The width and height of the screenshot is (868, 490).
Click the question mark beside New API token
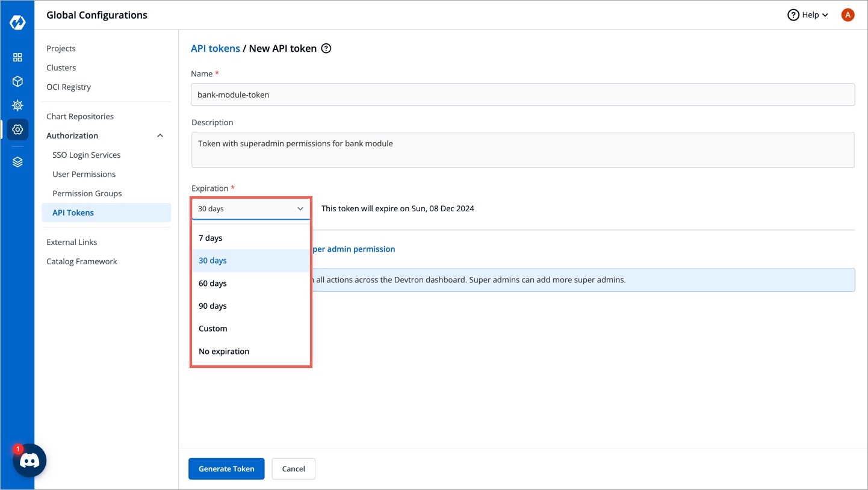(326, 49)
